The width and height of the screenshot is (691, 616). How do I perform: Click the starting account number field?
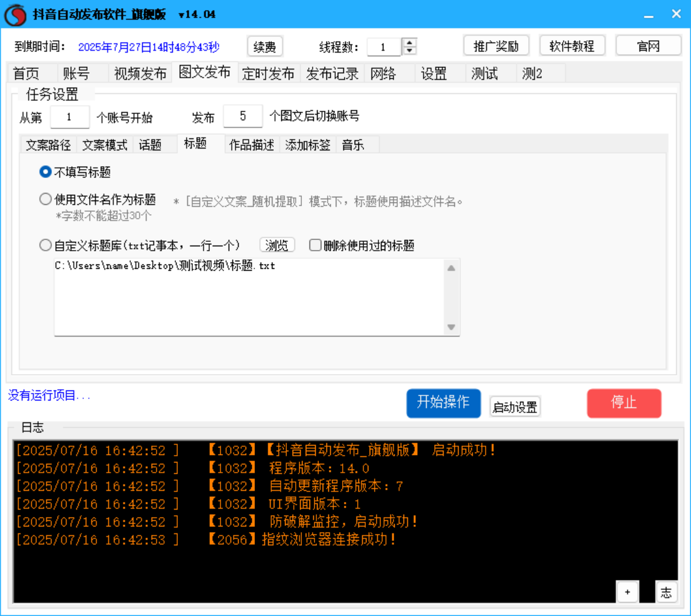click(70, 117)
